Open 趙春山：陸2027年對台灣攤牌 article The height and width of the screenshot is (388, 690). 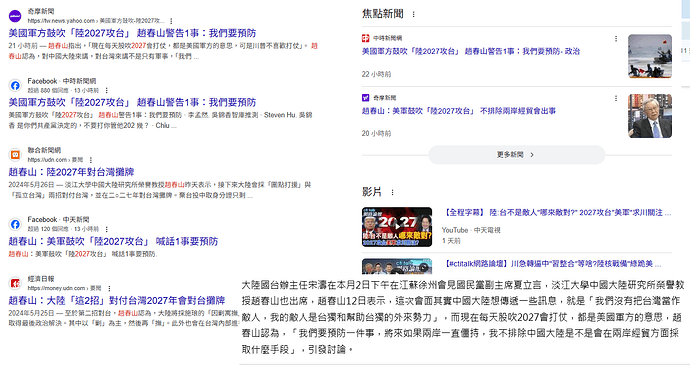click(71, 172)
